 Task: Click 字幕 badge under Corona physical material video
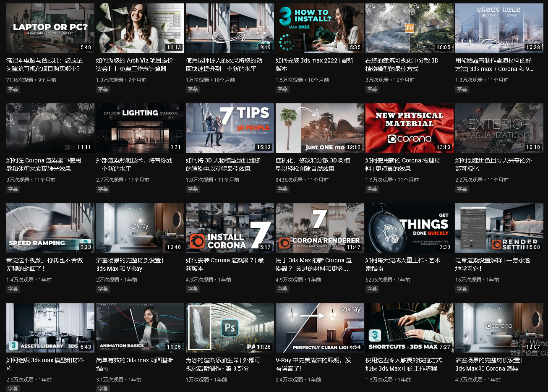pos(372,189)
